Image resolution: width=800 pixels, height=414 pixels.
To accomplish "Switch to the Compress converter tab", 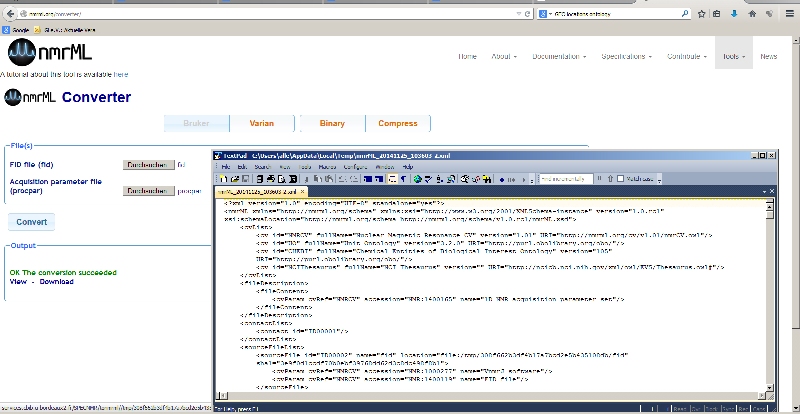I will tap(398, 124).
